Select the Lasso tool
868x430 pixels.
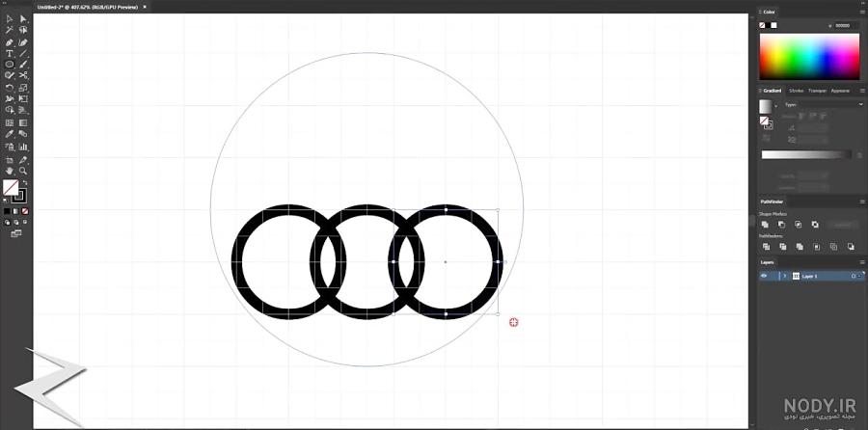[x=23, y=30]
